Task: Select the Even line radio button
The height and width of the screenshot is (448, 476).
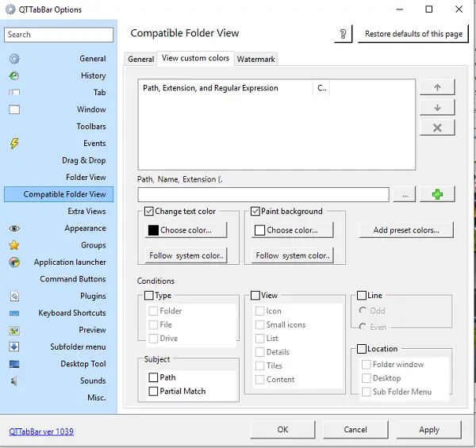Action: pyautogui.click(x=363, y=327)
